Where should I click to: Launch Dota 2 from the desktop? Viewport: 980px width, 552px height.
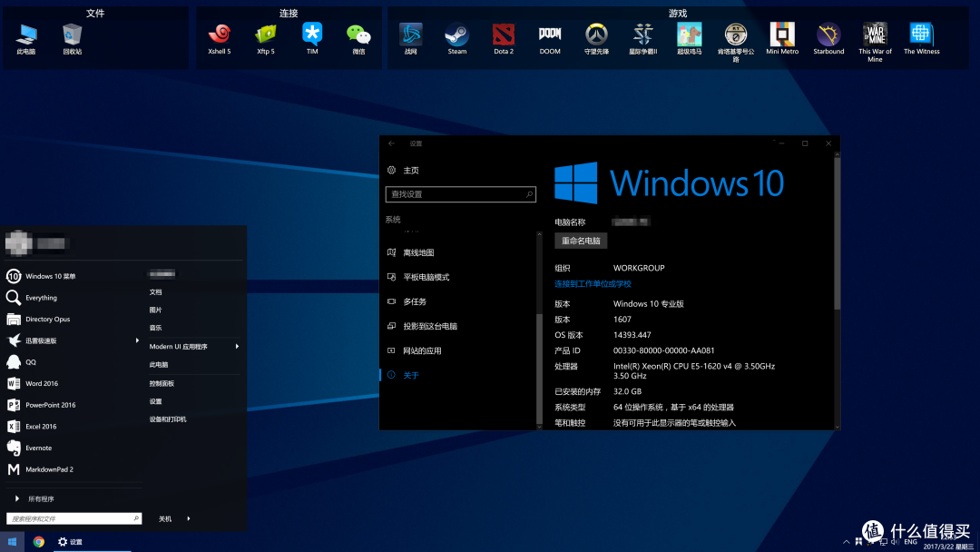pyautogui.click(x=503, y=39)
